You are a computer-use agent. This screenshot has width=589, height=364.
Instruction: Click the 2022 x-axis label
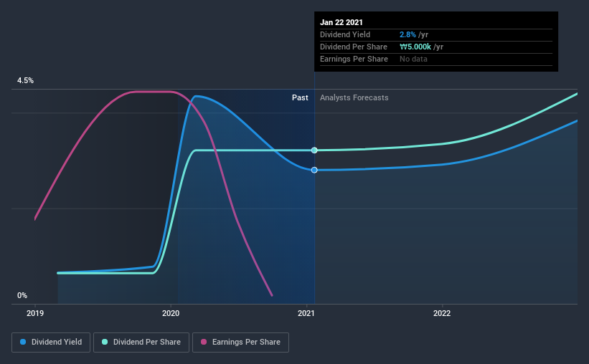pyautogui.click(x=442, y=313)
